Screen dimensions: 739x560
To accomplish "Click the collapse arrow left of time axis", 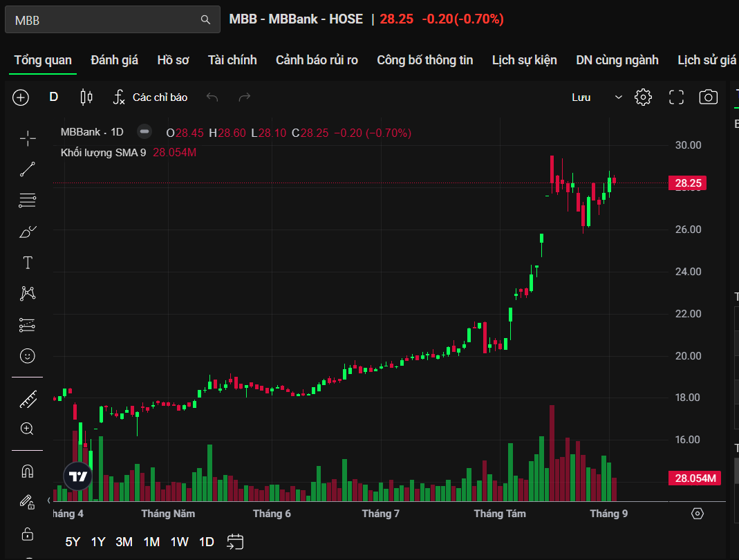I will pyautogui.click(x=49, y=500).
